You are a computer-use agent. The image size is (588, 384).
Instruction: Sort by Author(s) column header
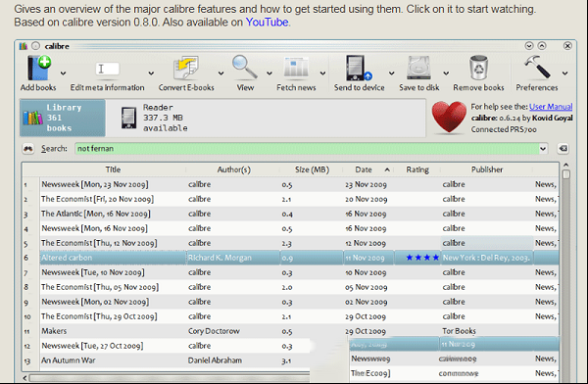(233, 169)
